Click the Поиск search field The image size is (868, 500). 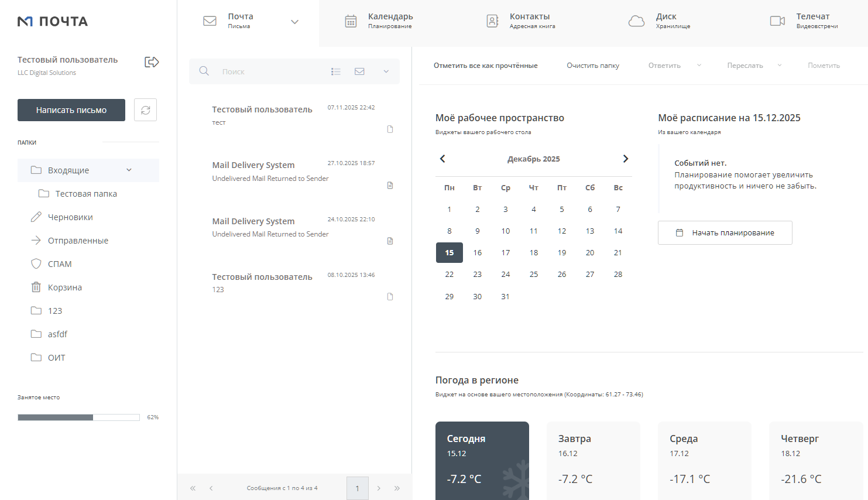point(269,71)
